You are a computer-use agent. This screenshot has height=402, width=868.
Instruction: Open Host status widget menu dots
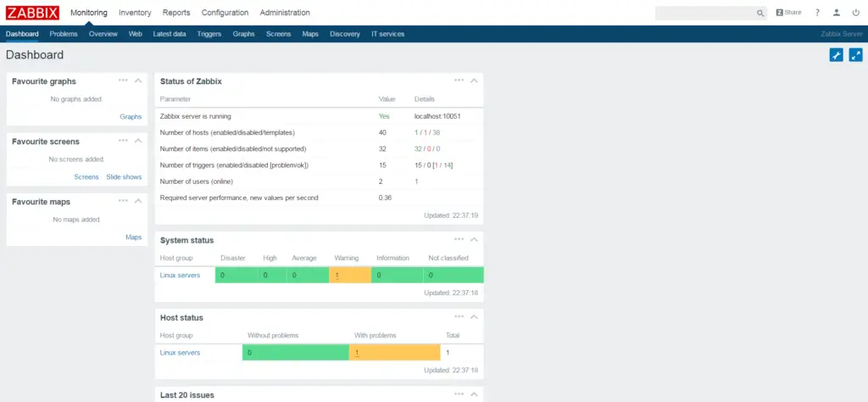click(x=459, y=316)
